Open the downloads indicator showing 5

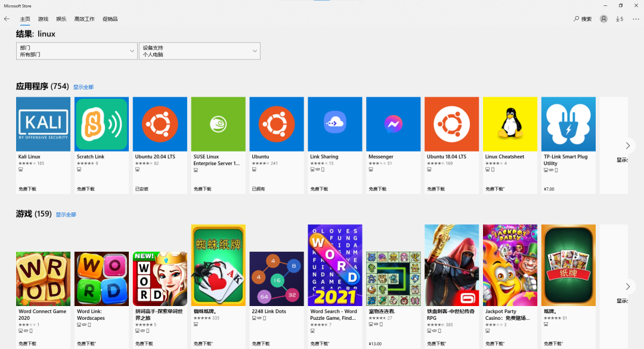tap(620, 19)
